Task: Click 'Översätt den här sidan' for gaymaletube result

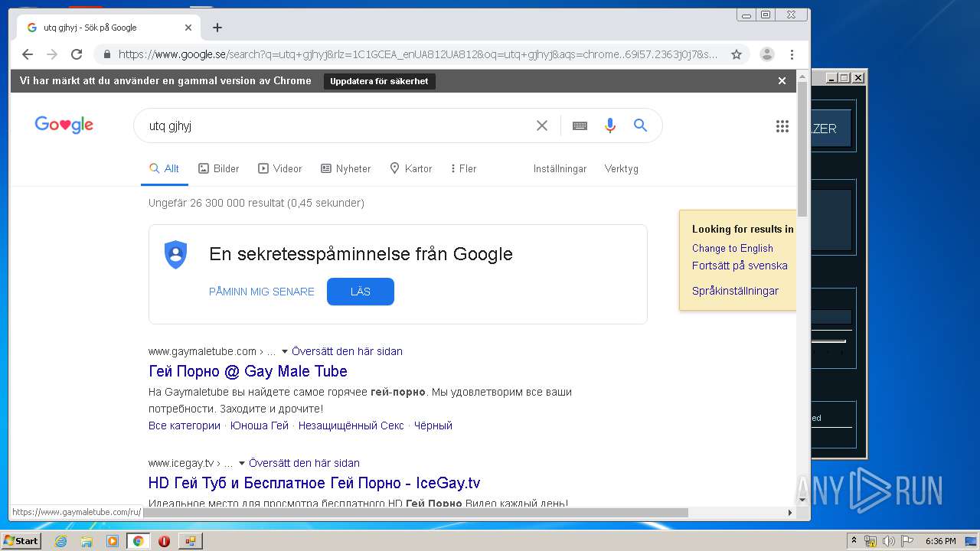Action: pos(347,351)
